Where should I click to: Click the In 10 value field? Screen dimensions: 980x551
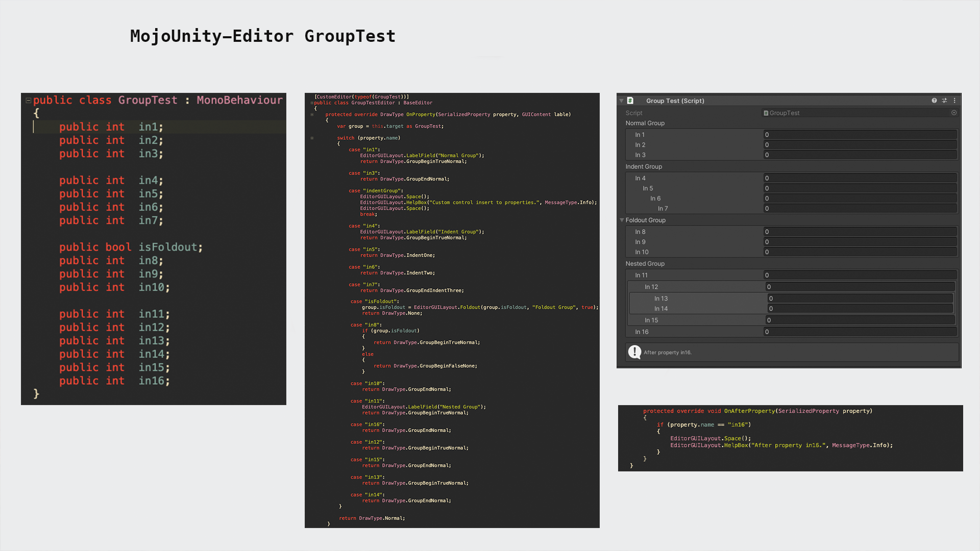click(860, 252)
